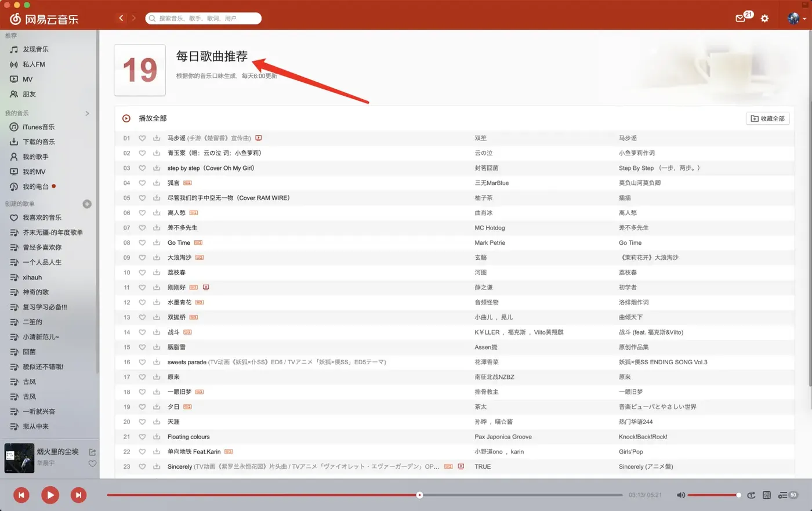Seek the song progress bar
Viewport: 812px width, 511px height.
click(364, 495)
